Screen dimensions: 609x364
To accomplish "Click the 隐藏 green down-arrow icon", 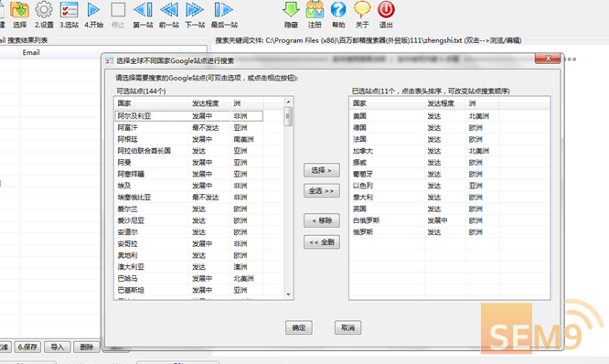I will point(291,10).
